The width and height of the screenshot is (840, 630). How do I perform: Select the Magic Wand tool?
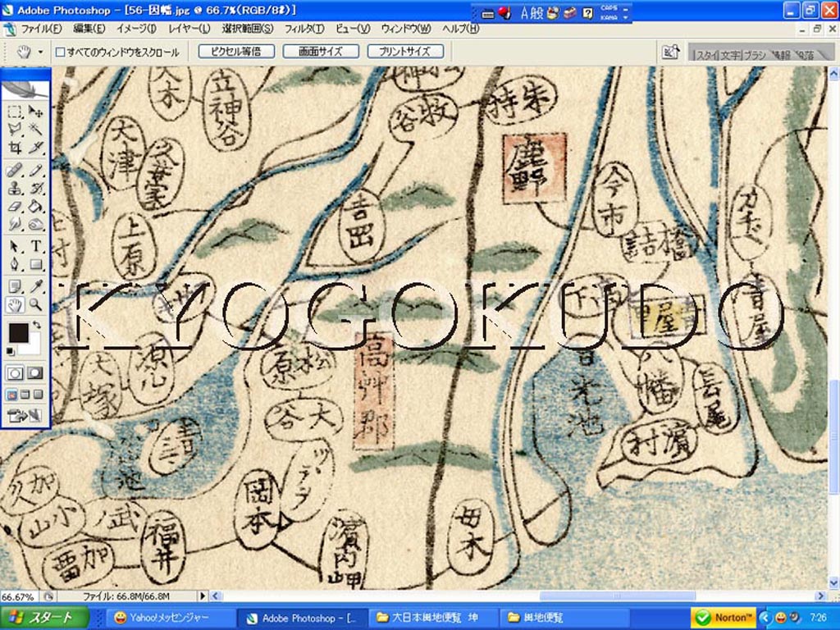36,129
